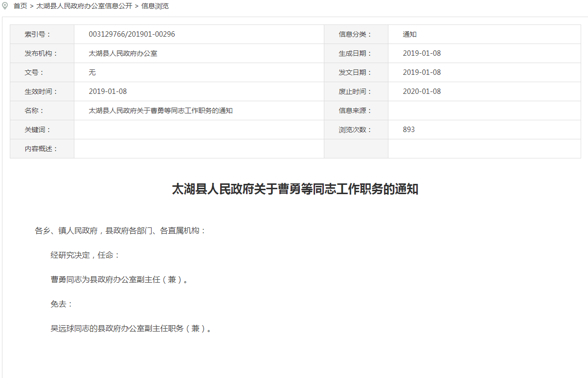Viewport: 588px width, 378px height.
Task: Select index number 003129766/201901-00296
Action: coord(132,34)
